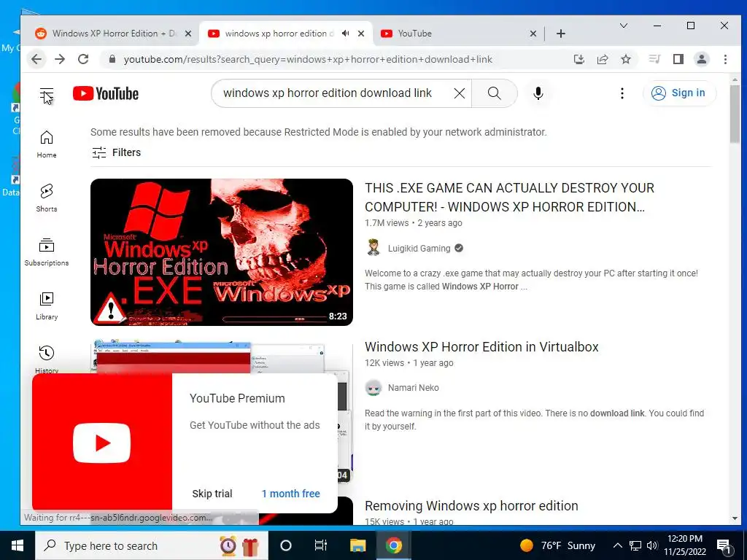Viewport: 747px width, 560px height.
Task: Open the weather widget 76°F Sunny
Action: pyautogui.click(x=557, y=545)
